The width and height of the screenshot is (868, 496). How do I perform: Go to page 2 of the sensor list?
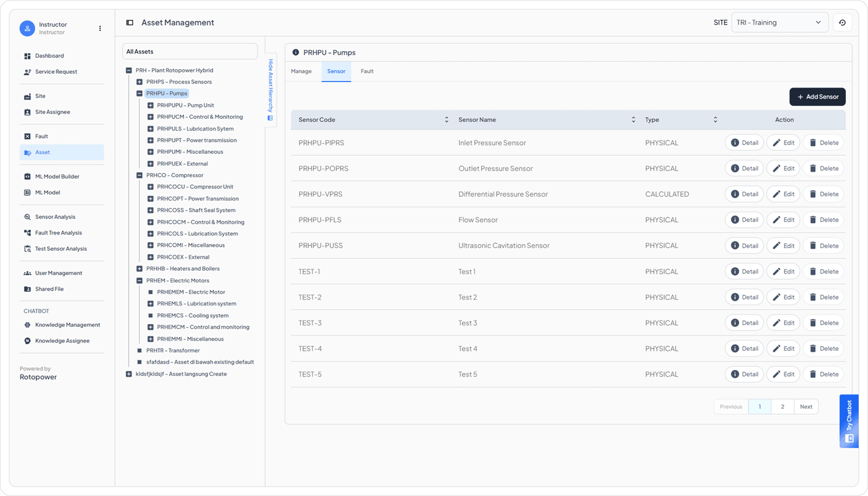coord(782,407)
